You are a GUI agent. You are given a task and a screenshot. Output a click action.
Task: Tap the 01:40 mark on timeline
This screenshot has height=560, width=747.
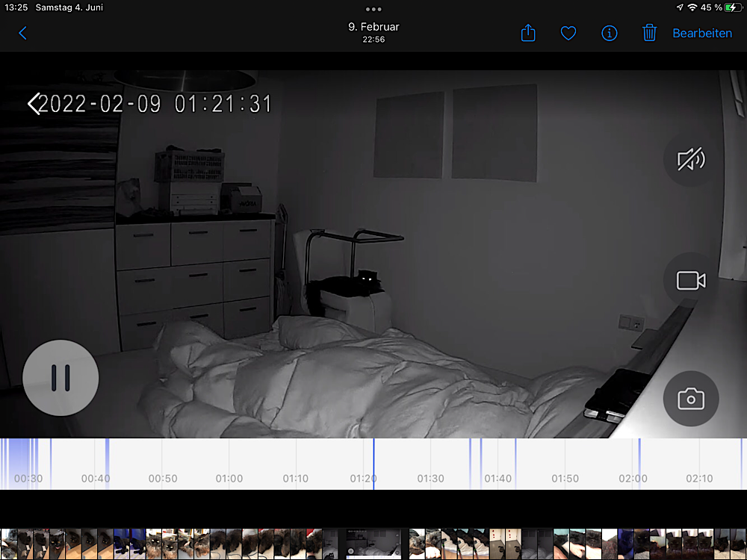tap(498, 478)
